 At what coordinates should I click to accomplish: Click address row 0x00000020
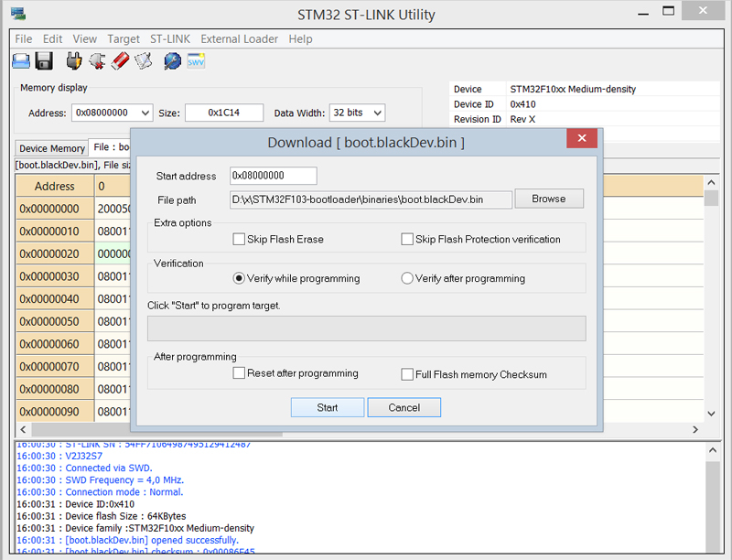pos(55,253)
